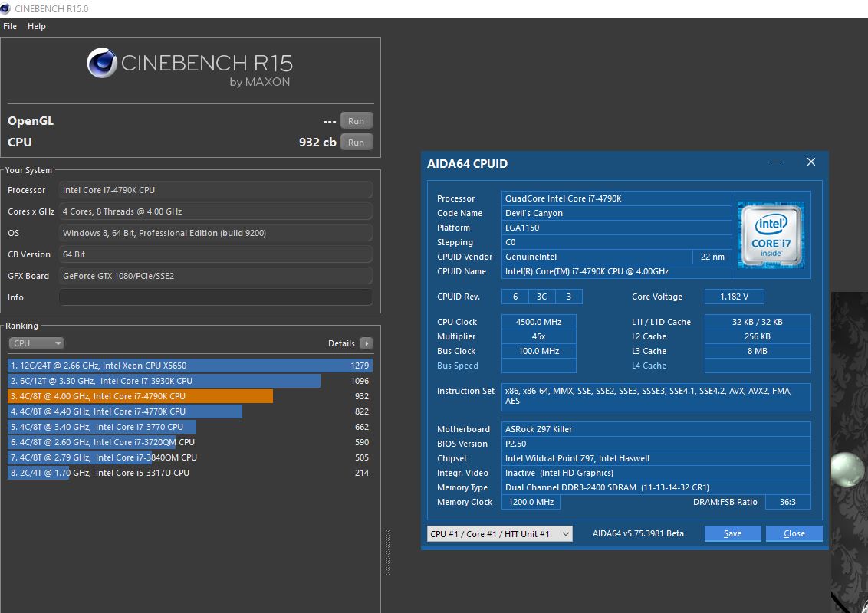Click the GFX Board GeForce GTX 1080 field
The height and width of the screenshot is (613, 868).
click(x=215, y=276)
